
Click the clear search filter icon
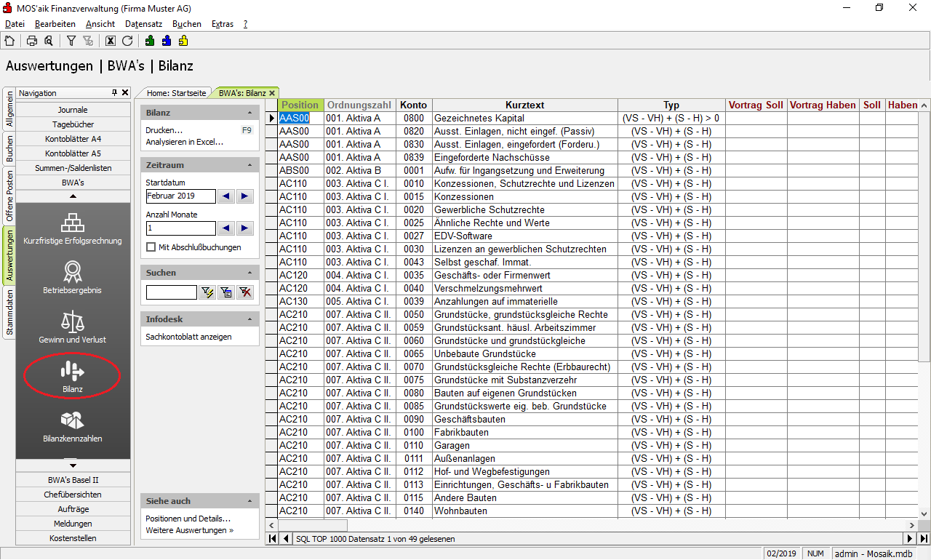point(245,292)
